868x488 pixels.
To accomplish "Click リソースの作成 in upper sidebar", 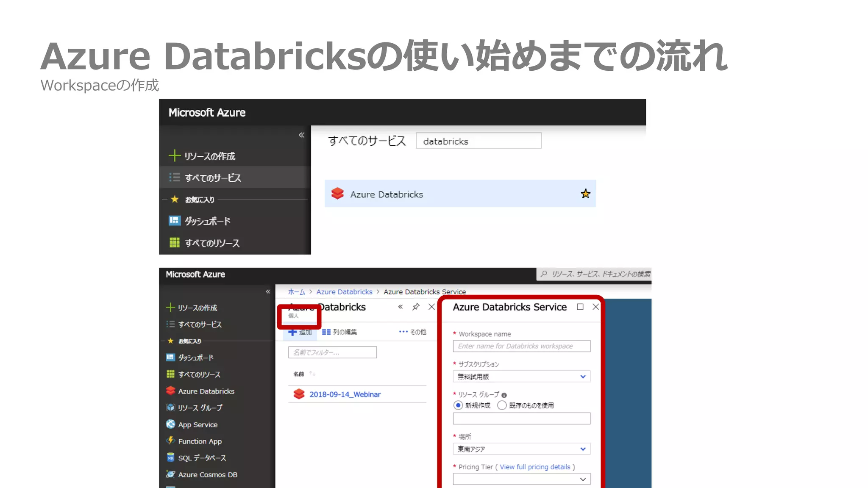I will (x=209, y=156).
